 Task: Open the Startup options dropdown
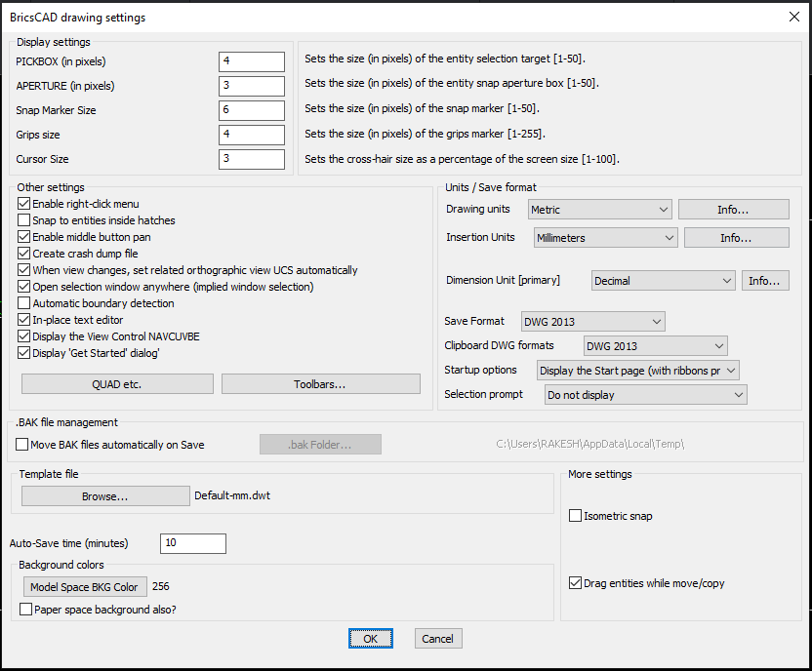pos(638,371)
